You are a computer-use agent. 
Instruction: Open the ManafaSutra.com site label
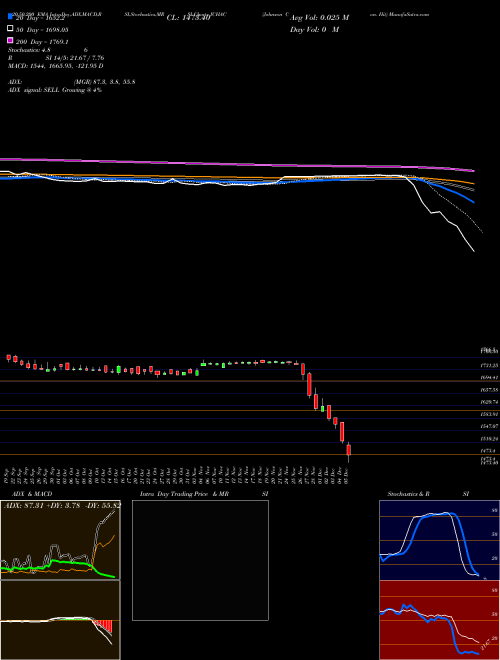(x=409, y=14)
